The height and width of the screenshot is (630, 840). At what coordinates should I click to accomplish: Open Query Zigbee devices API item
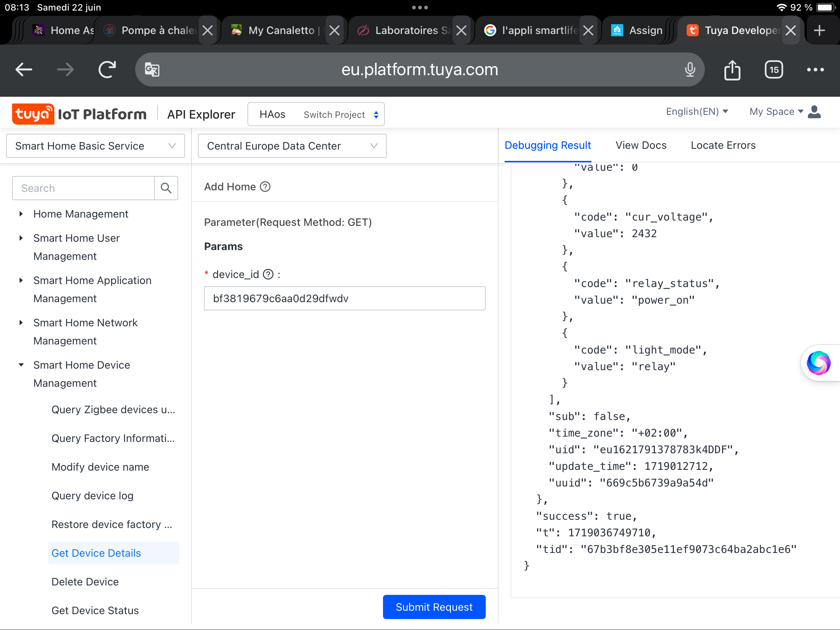[113, 410]
